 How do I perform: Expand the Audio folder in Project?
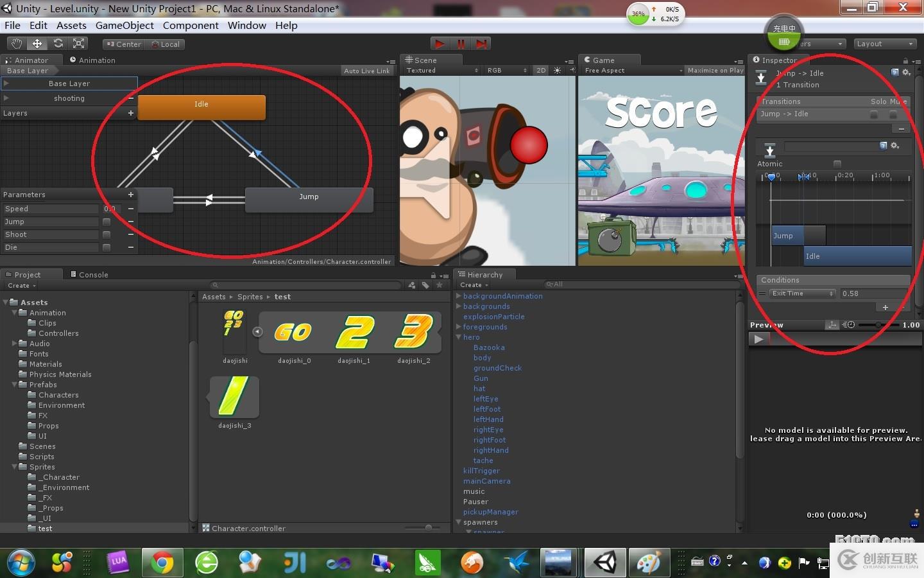point(14,344)
